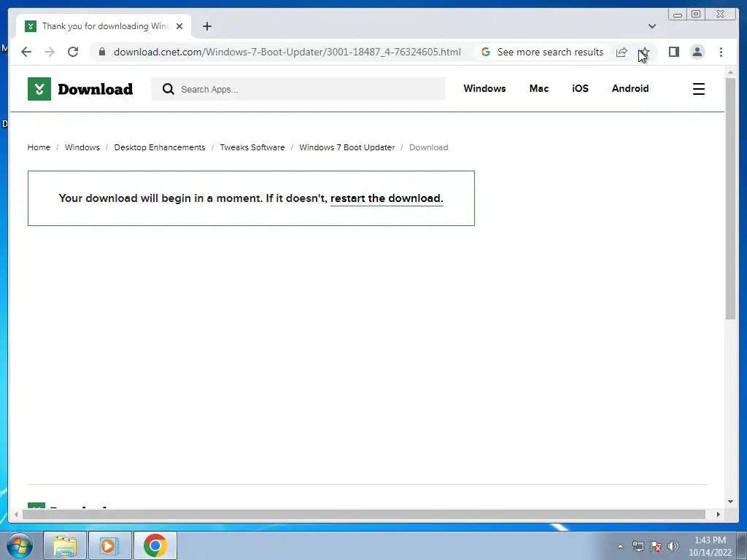Open the Desktop Enhancements breadcrumb
The width and height of the screenshot is (747, 560).
pos(160,147)
